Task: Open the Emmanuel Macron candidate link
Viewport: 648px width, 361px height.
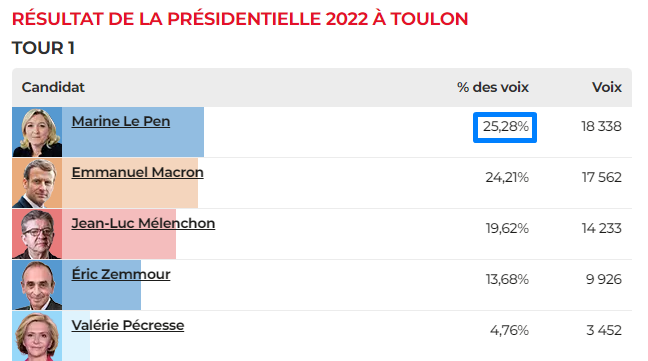Action: (x=138, y=172)
